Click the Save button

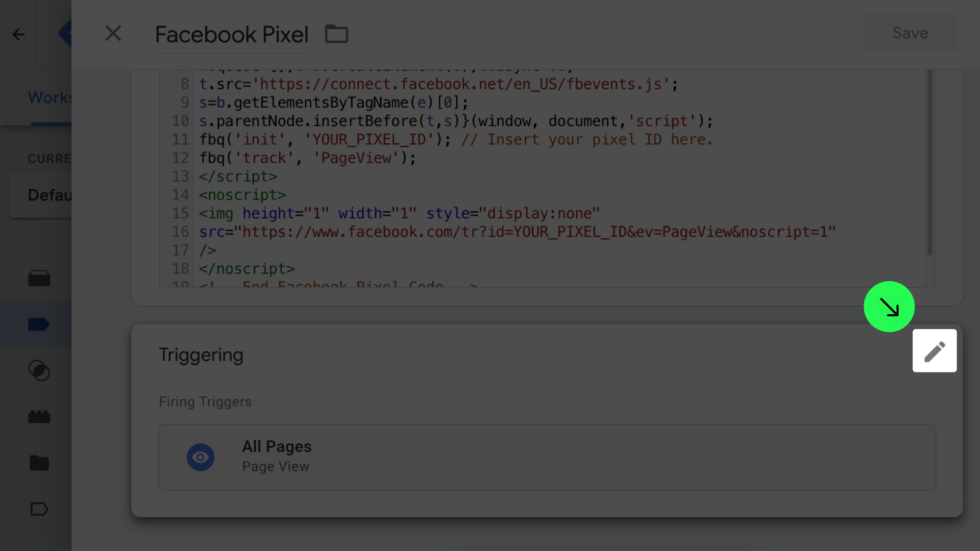(x=910, y=33)
